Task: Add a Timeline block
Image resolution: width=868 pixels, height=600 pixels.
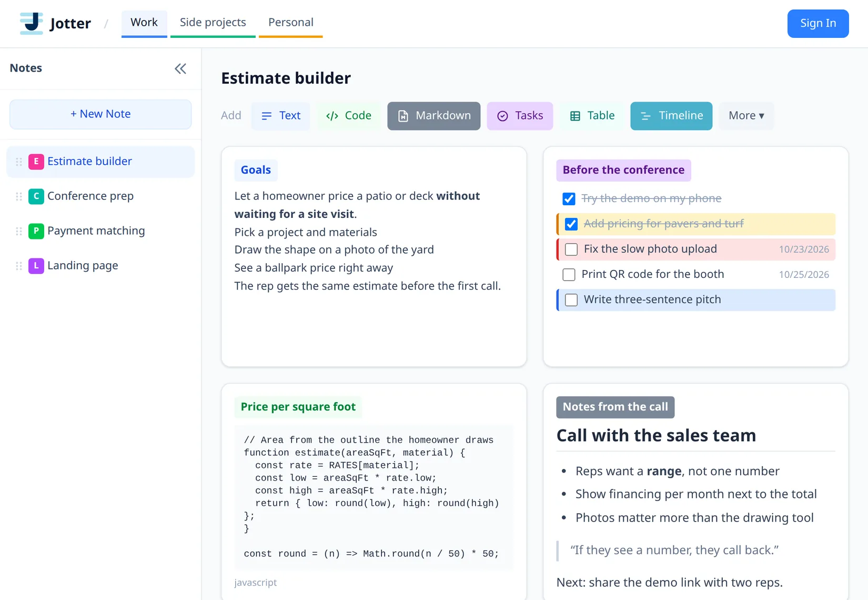Action: [x=671, y=116]
